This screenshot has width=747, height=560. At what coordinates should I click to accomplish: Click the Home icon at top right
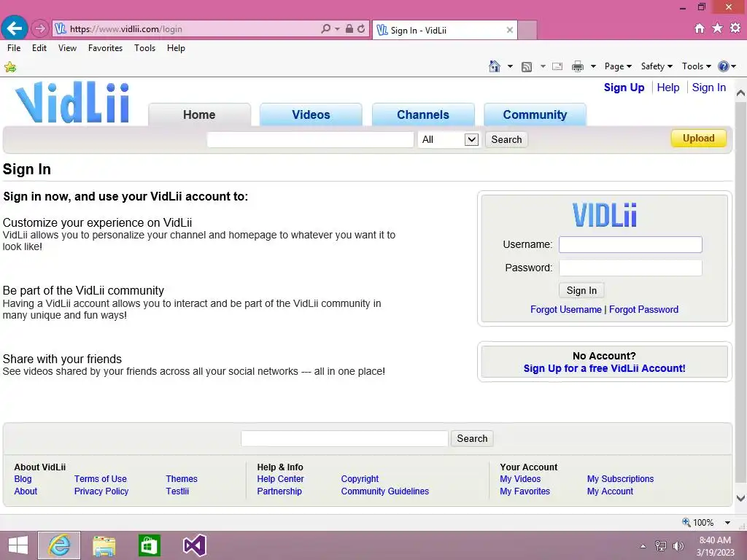pyautogui.click(x=700, y=28)
